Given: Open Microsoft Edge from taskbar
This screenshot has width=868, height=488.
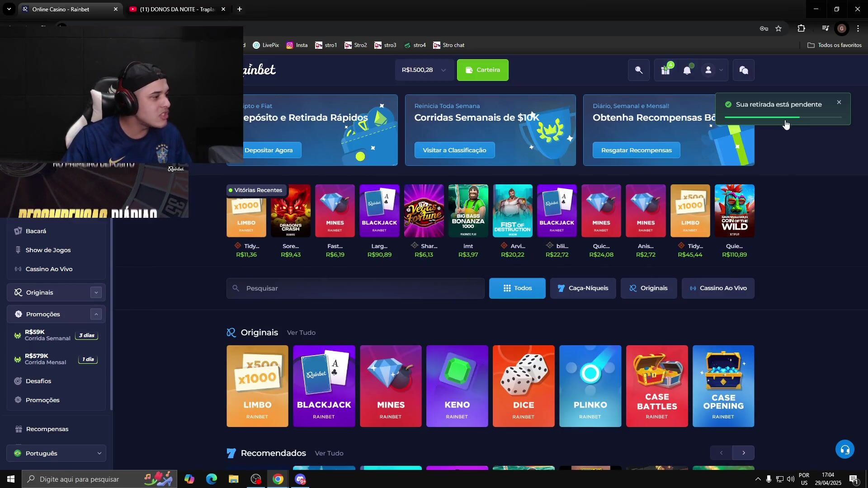Looking at the screenshot, I should pos(212,479).
